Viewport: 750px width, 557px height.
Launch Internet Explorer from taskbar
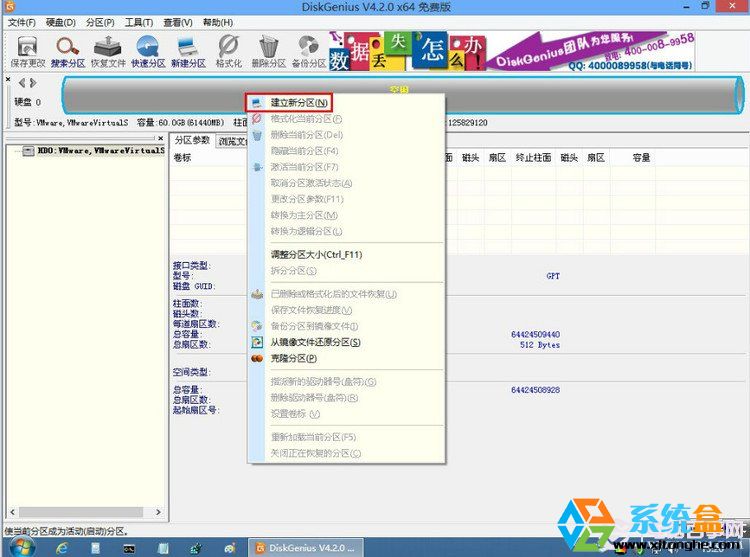(x=62, y=548)
